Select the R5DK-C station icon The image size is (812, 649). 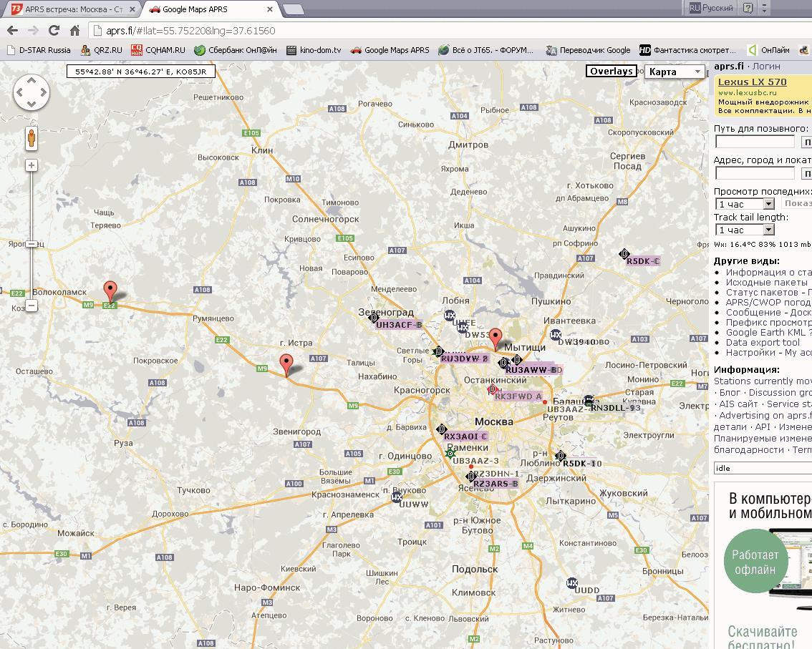(x=624, y=253)
